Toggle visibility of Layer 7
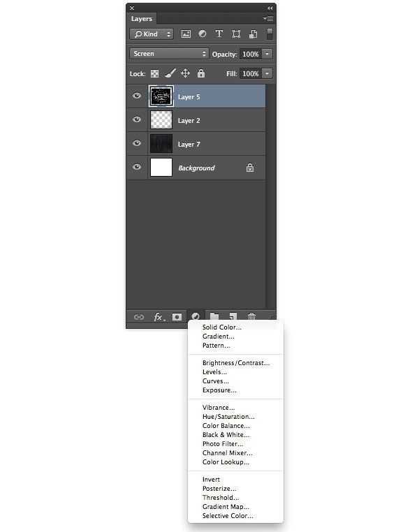The width and height of the screenshot is (419, 532). pos(137,143)
